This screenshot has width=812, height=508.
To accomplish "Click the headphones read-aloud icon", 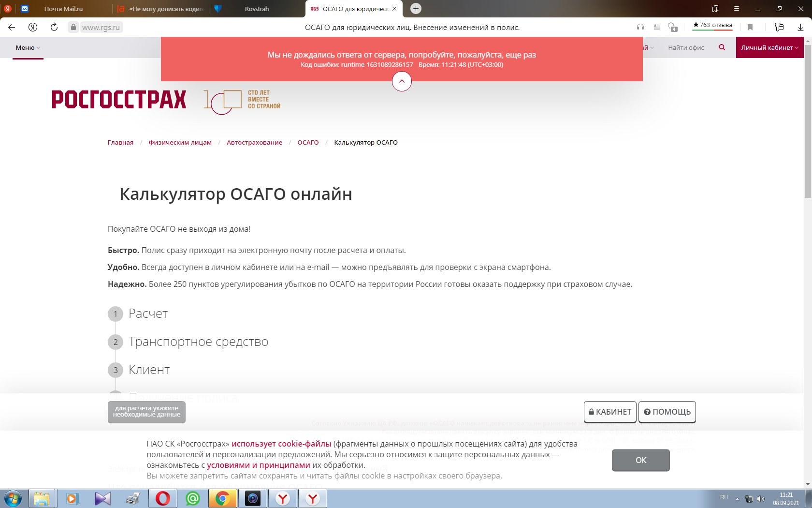I will click(640, 27).
